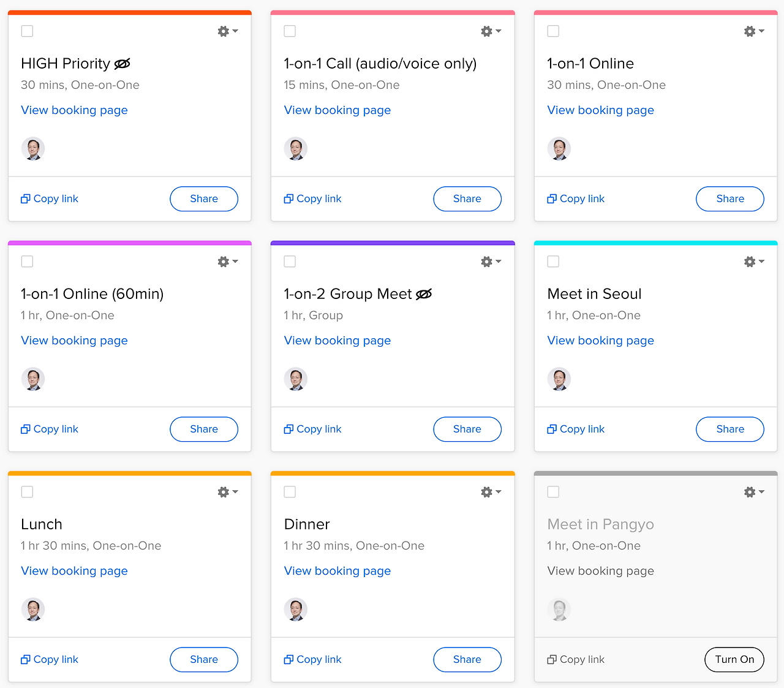784x688 pixels.
Task: Click copy icon on HIGH Priority card
Action: (25, 199)
